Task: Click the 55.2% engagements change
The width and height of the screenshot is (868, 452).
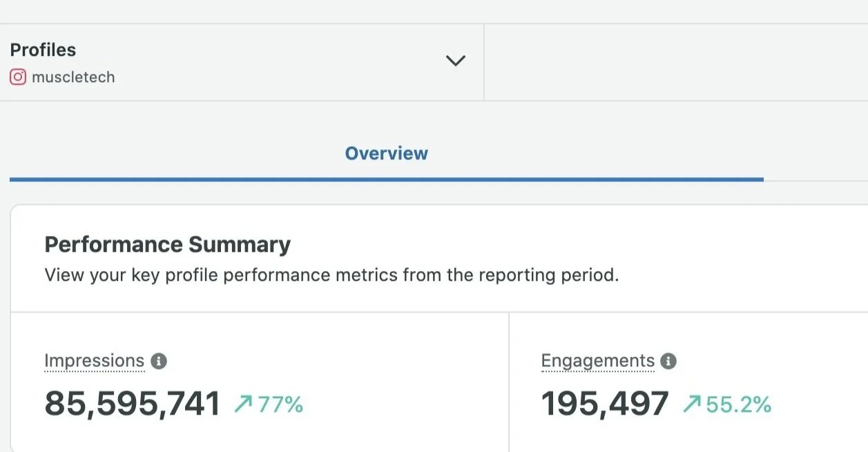Action: [x=738, y=404]
